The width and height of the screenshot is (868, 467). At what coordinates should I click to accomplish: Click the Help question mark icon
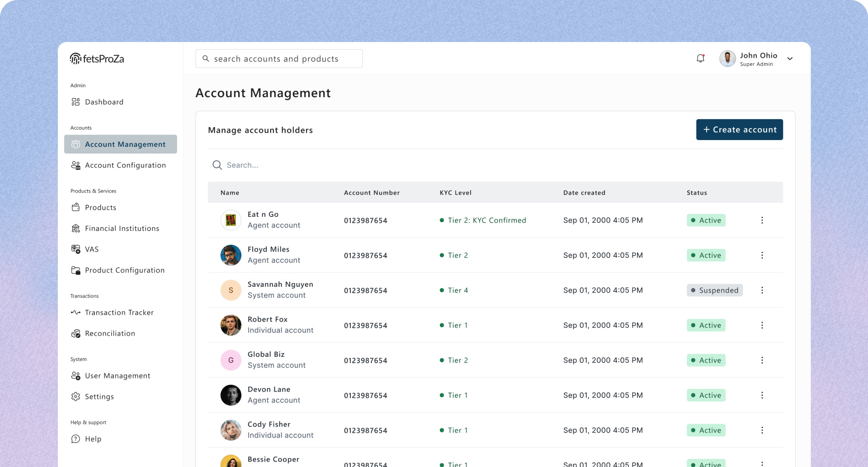(75, 439)
